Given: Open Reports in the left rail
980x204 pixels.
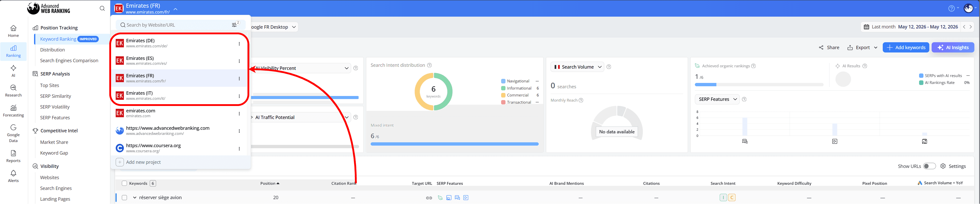Looking at the screenshot, I should coord(13,156).
